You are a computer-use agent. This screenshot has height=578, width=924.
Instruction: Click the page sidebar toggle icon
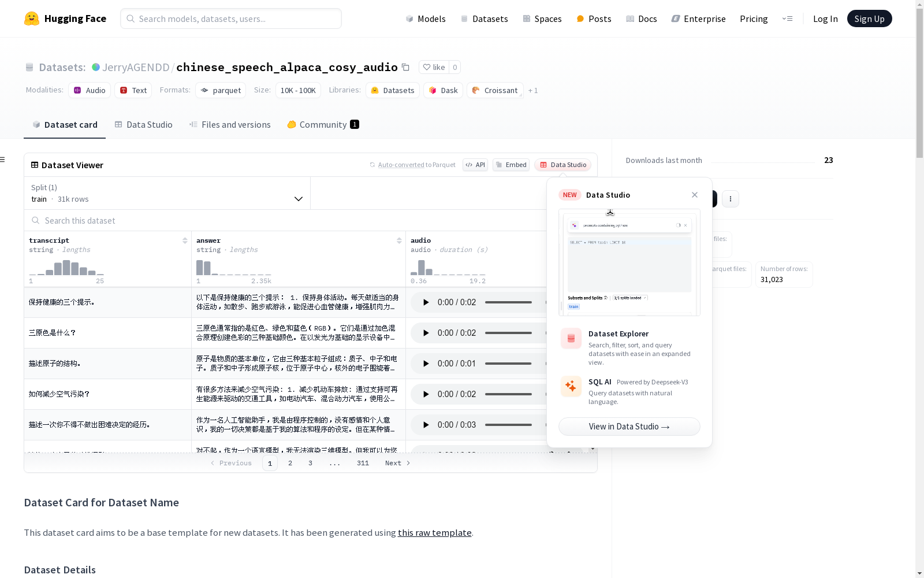[3, 160]
